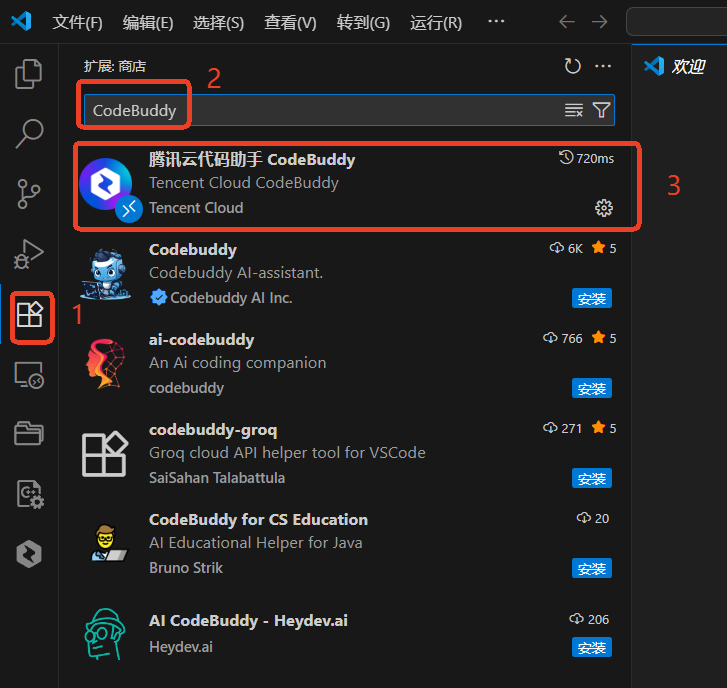Open the 运行(R) menu
Image resolution: width=727 pixels, height=688 pixels.
click(x=436, y=22)
